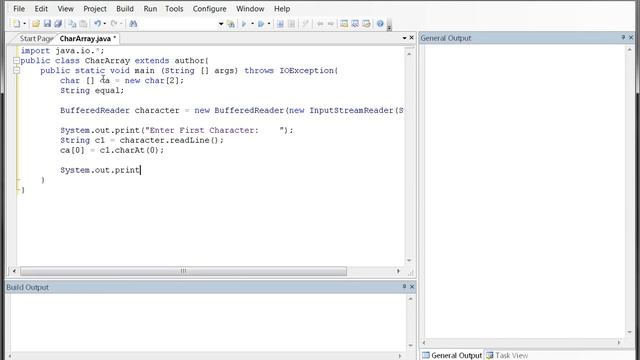Open the Run Project options dropdown arrow
640x360 pixels.
point(269,24)
